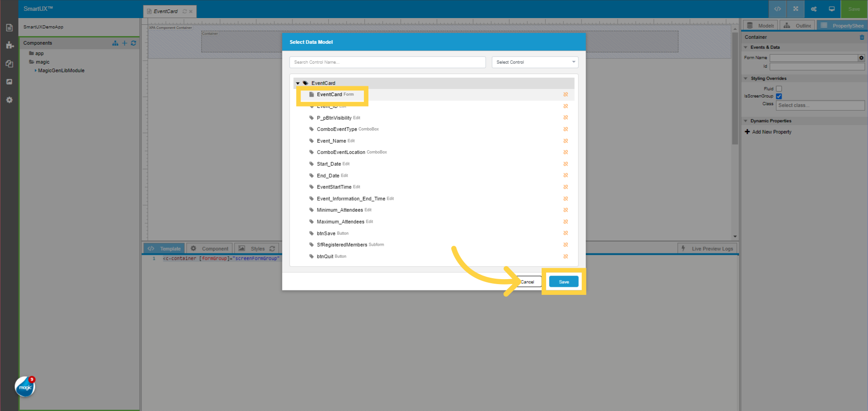The image size is (868, 411).
Task: Open the code view icon in the top toolbar
Action: 777,9
